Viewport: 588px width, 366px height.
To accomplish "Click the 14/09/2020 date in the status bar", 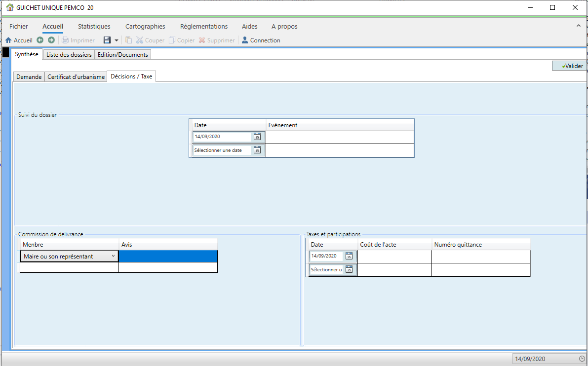I will coord(530,359).
